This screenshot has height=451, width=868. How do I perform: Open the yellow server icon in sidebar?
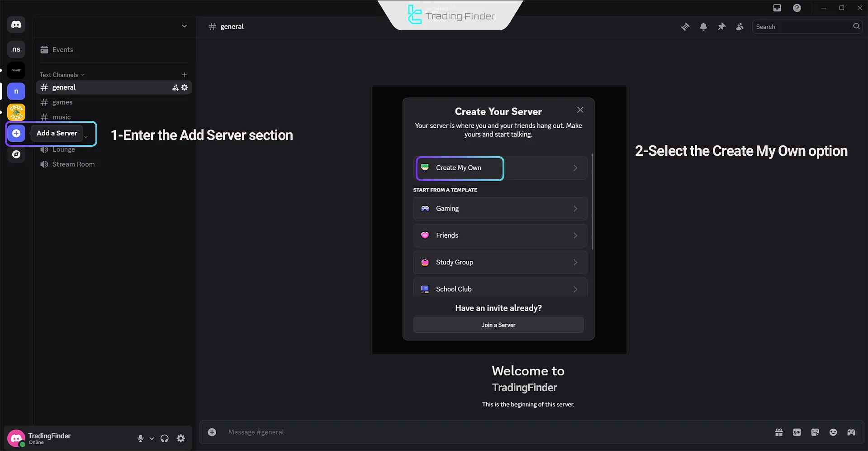tap(16, 112)
